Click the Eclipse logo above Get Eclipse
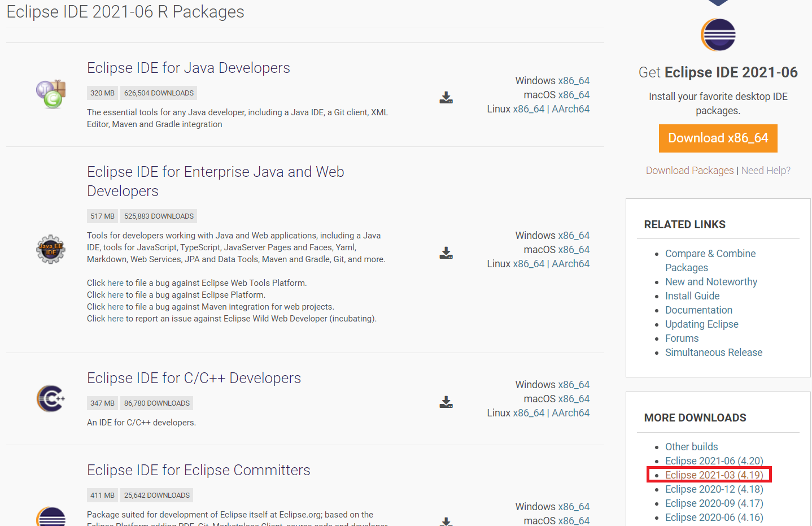The width and height of the screenshot is (812, 526). point(718,34)
